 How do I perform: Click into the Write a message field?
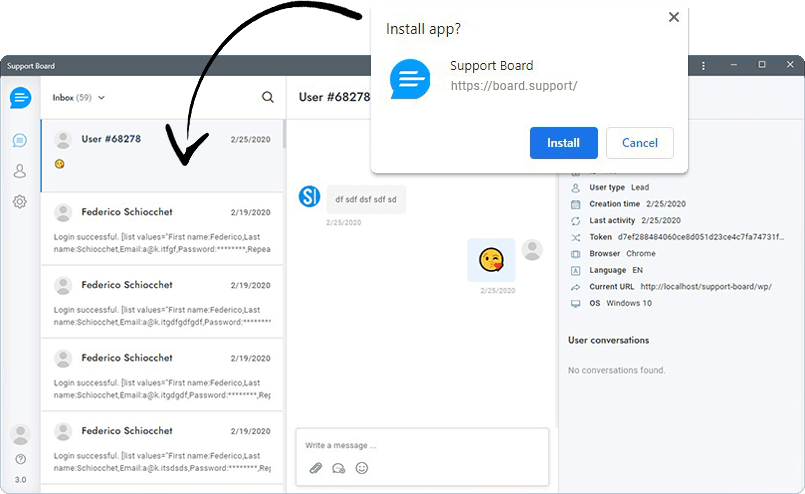(x=422, y=445)
